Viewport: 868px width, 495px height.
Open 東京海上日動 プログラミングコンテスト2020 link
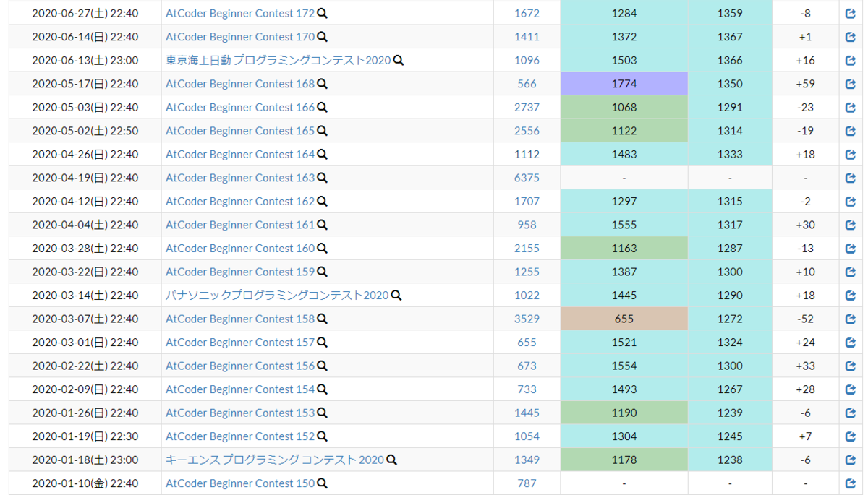click(278, 60)
